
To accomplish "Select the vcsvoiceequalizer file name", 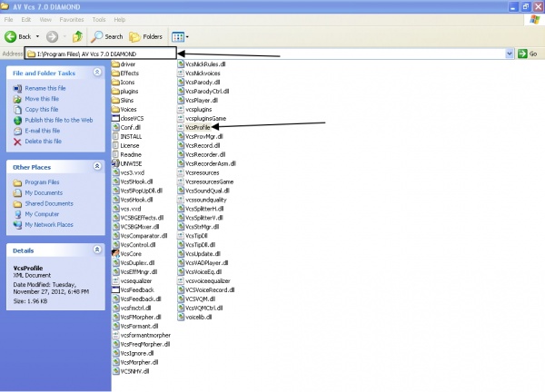I will (207, 281).
